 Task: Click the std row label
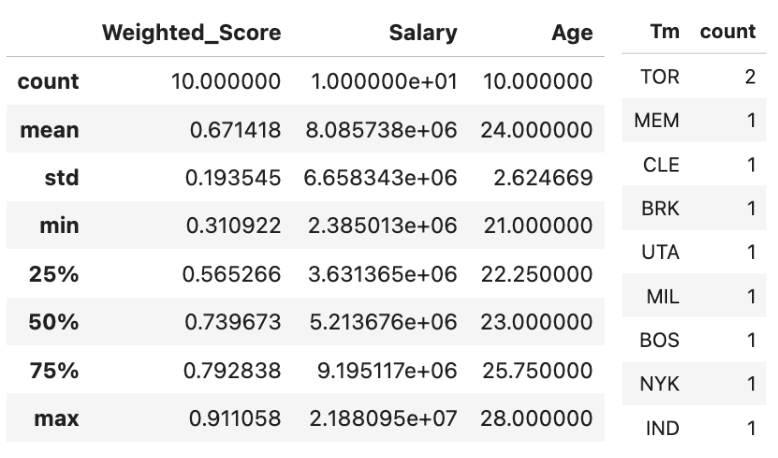[x=62, y=178]
